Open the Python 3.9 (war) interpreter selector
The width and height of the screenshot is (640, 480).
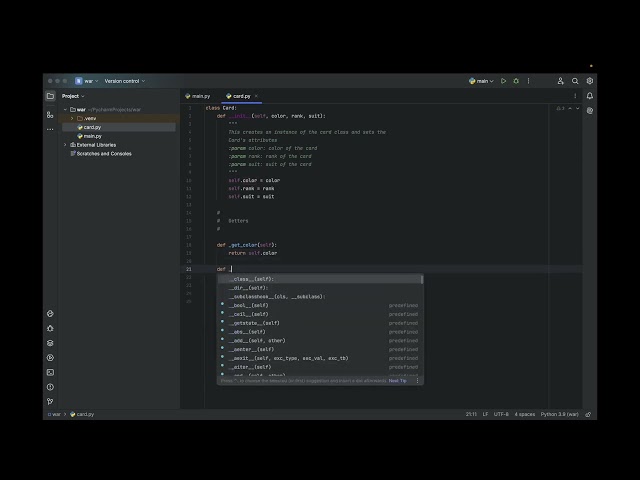tap(560, 414)
